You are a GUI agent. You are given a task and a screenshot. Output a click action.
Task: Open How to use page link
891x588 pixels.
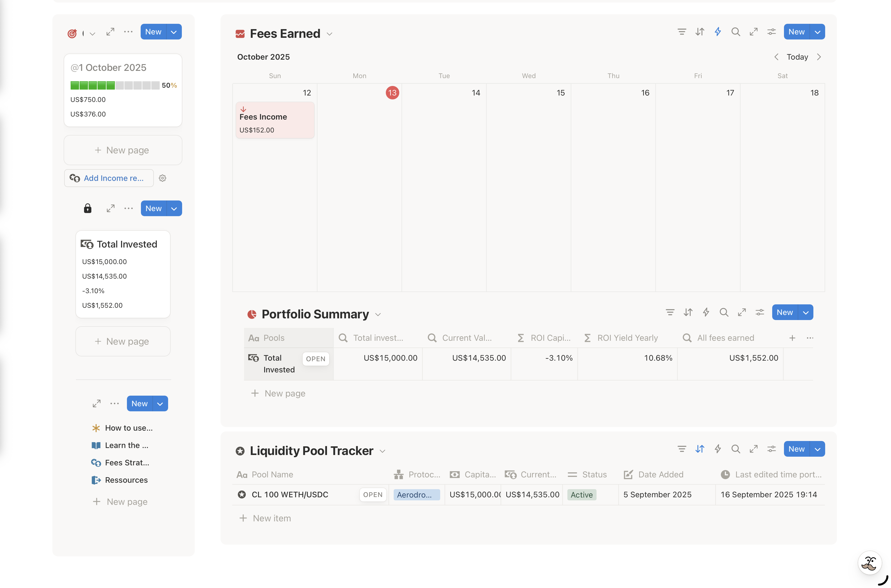click(x=122, y=428)
